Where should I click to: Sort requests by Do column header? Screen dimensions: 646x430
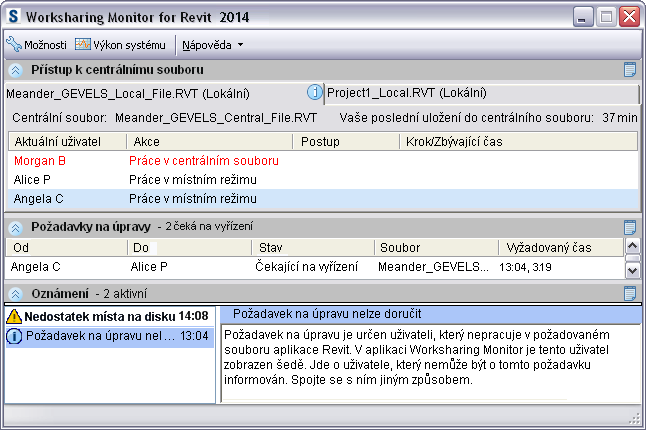[190, 248]
